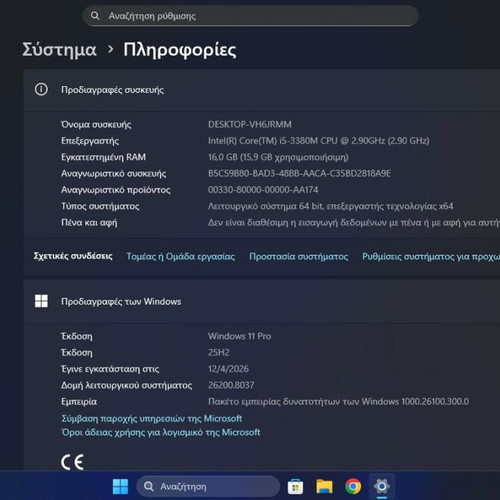
Task: Open Τομέας ή Ομάδα εργασίας link
Action: coord(180,256)
